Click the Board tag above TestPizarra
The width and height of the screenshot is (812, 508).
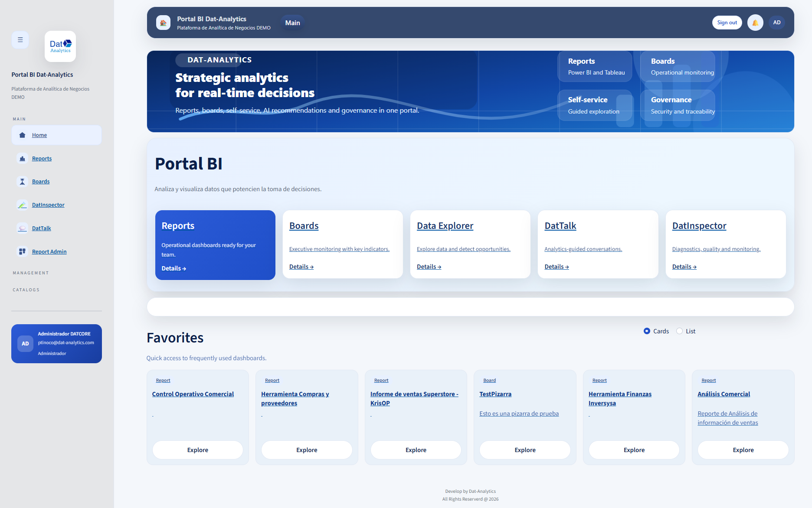(489, 381)
